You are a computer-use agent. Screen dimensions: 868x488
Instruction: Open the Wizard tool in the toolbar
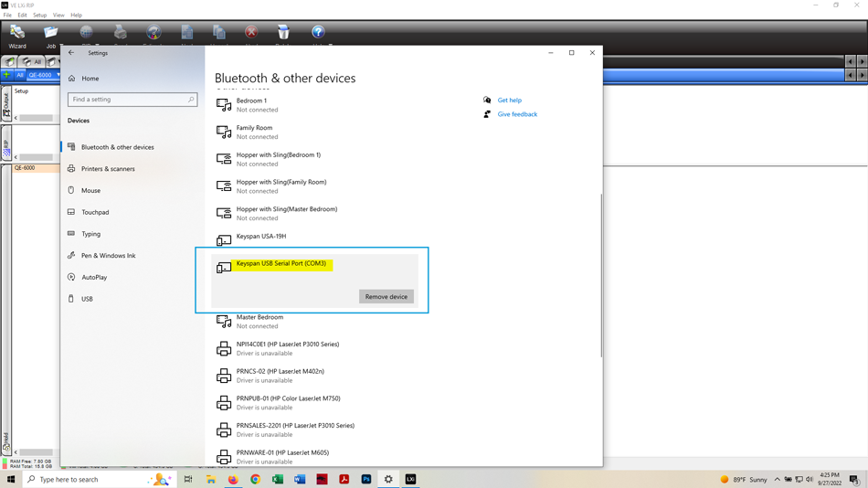pos(17,35)
